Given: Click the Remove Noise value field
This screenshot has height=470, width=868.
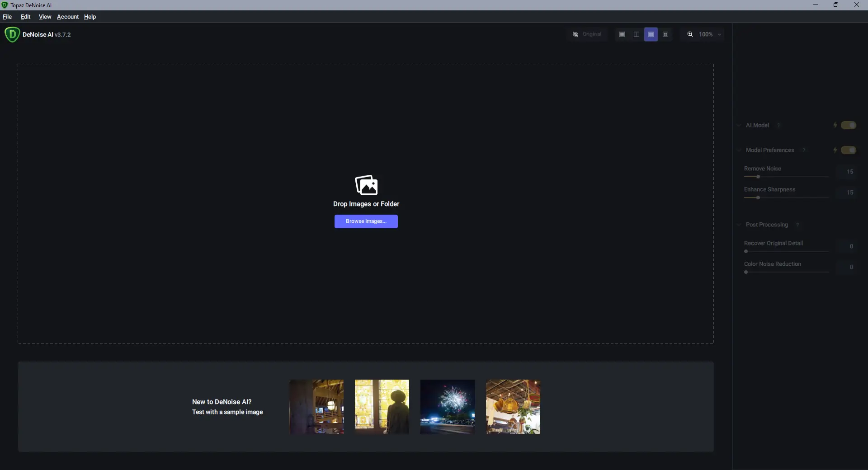Looking at the screenshot, I should (846, 172).
